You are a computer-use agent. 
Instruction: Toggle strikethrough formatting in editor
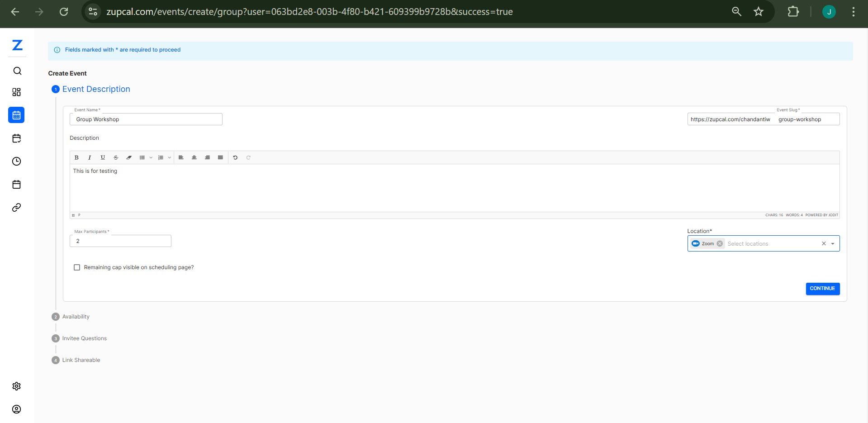116,158
